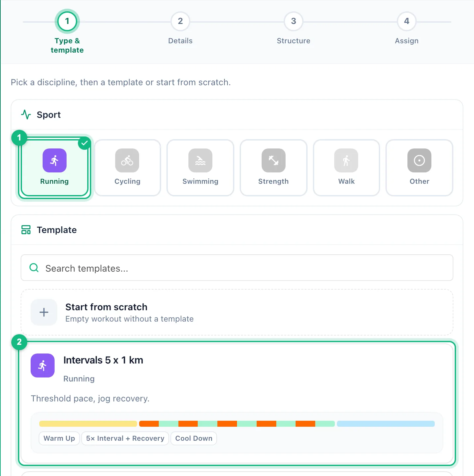Screen dimensions: 474x476
Task: Click the runner icon on Intervals 5 x 1 km
Action: pos(43,365)
